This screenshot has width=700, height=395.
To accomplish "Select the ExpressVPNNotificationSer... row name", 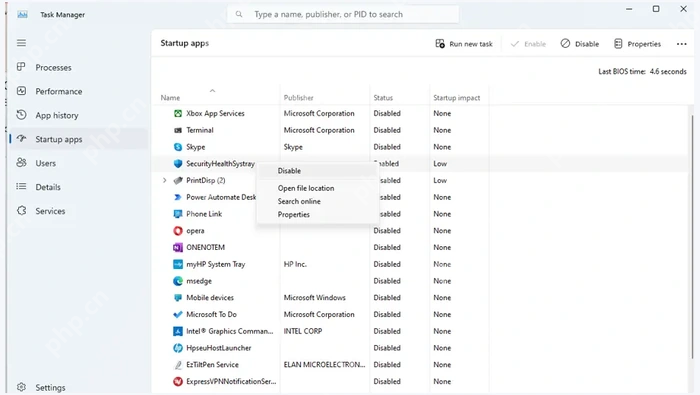I will [231, 382].
